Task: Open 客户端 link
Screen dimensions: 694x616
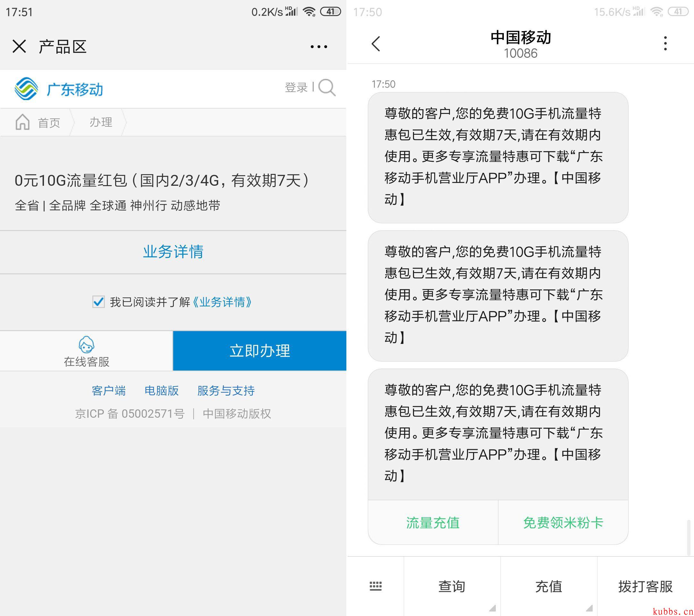Action: click(x=109, y=390)
